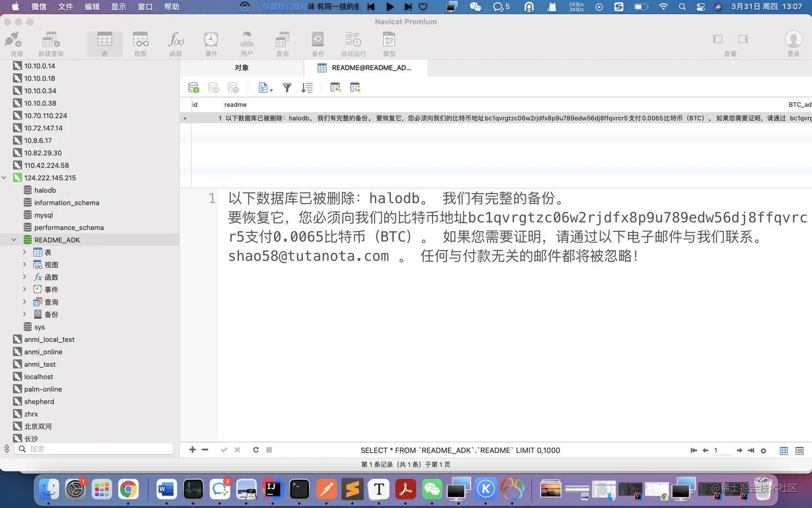The image size is (812, 508).
Task: Open the 编辑 menu
Action: (92, 6)
